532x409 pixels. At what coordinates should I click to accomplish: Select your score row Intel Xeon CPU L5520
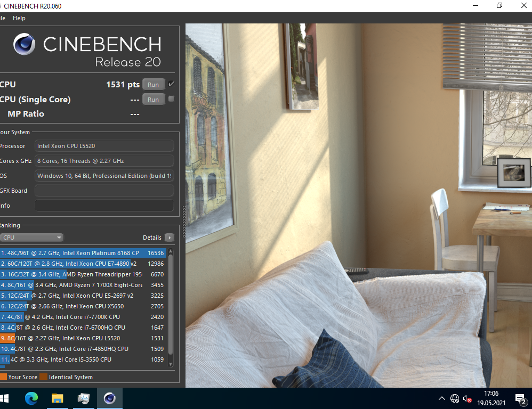tap(83, 338)
